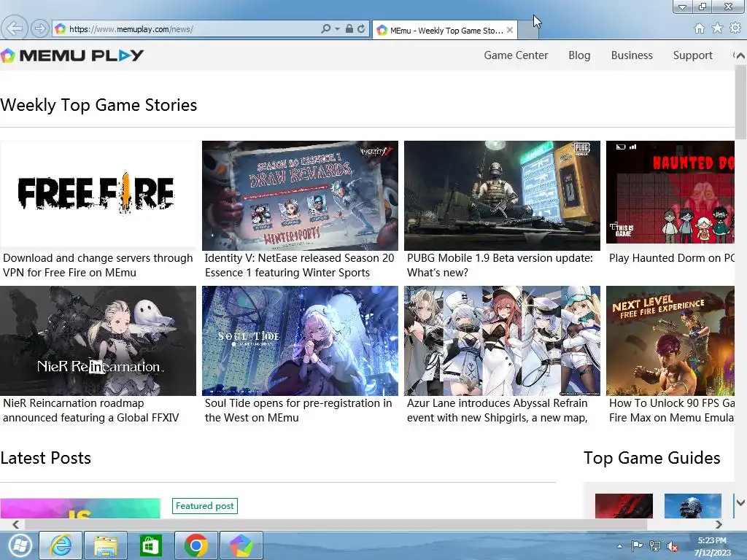
Task: Open the Haunted Dorm thumbnail
Action: [670, 192]
